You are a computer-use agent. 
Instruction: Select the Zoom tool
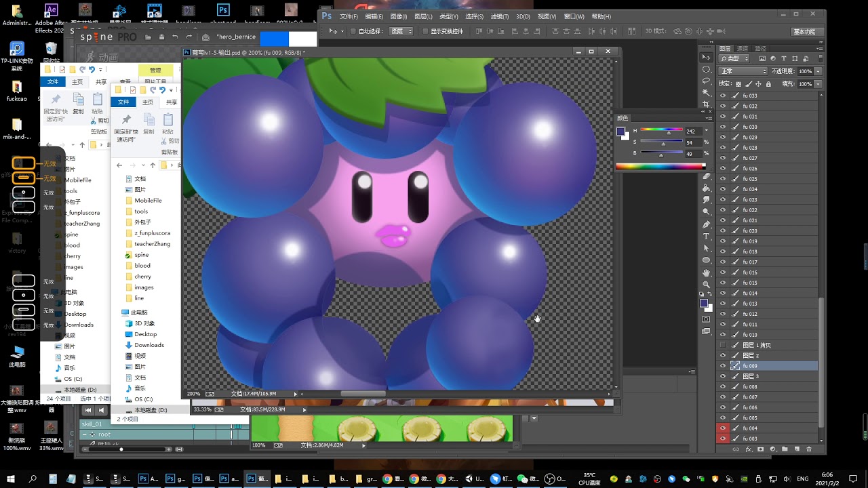(x=706, y=285)
